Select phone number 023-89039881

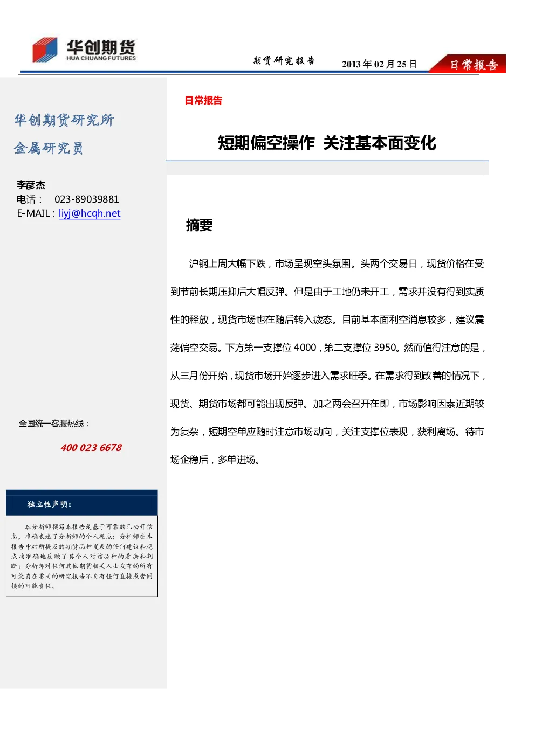[87, 199]
